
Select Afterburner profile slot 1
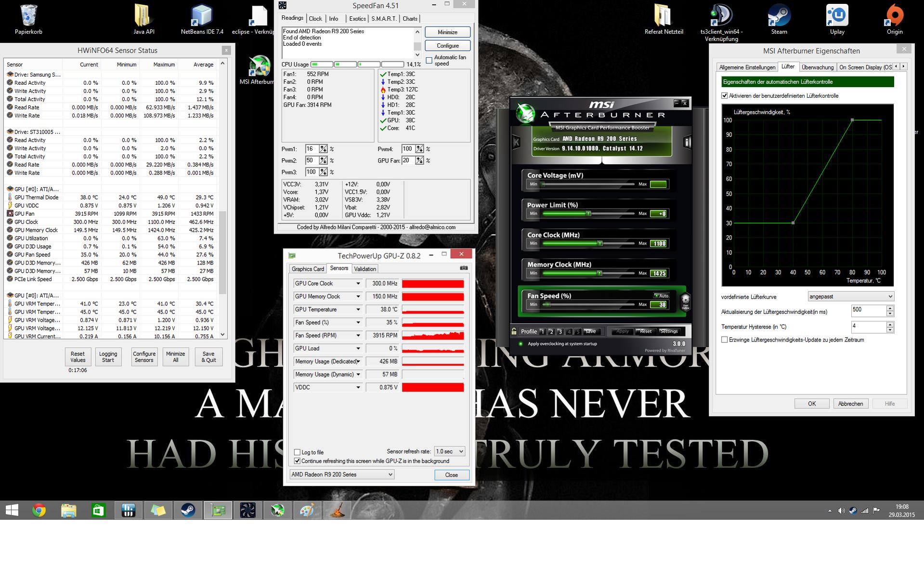(x=542, y=331)
